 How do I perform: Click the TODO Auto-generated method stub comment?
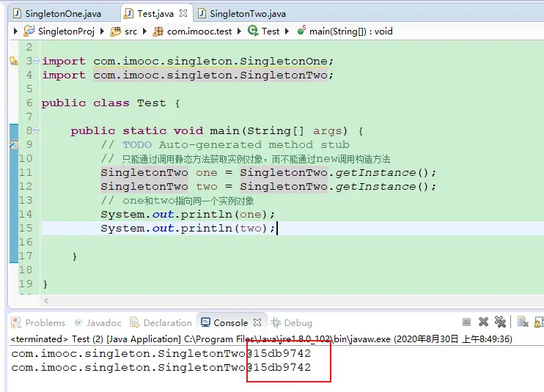(225, 144)
